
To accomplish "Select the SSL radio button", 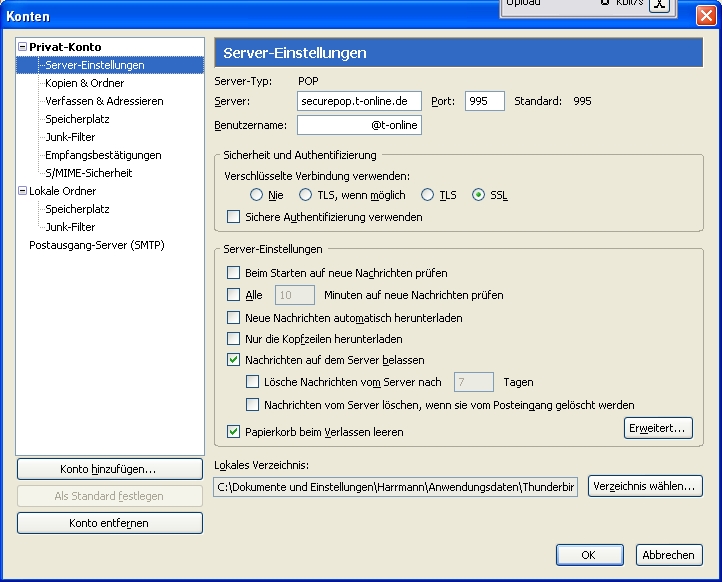I will 478,195.
